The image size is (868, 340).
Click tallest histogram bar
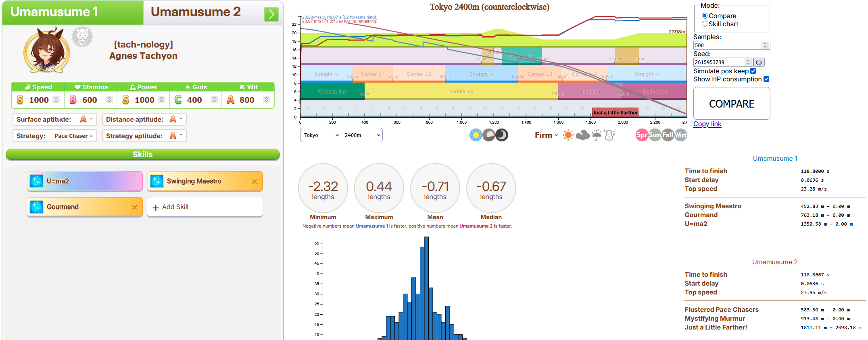click(426, 288)
